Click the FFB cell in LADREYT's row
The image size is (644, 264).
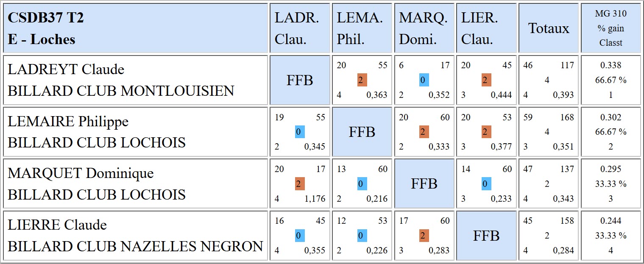tap(300, 80)
